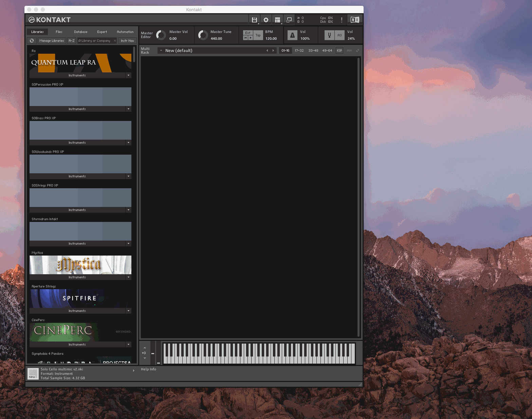Adjust the Master Vol knob
The width and height of the screenshot is (532, 419).
tap(161, 35)
